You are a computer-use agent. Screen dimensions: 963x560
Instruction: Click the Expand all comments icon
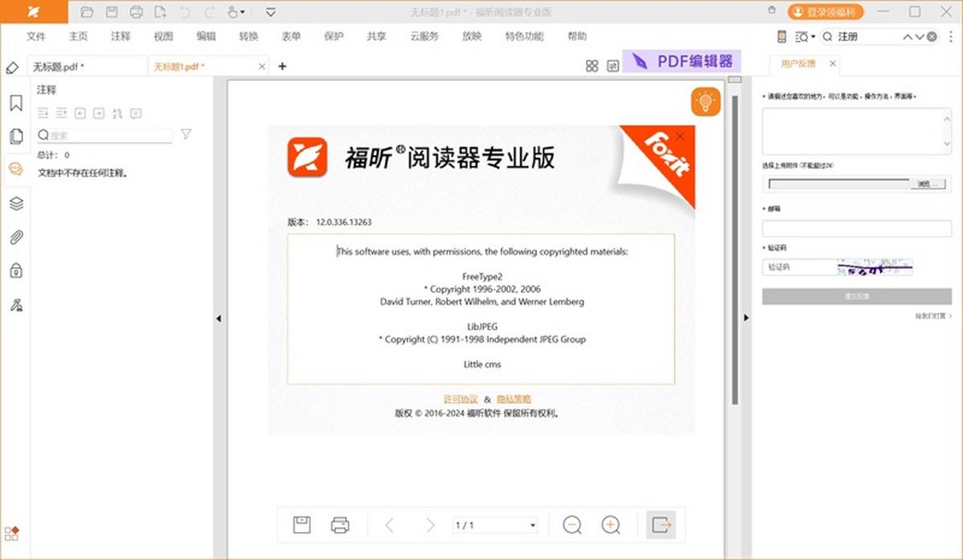tap(43, 113)
